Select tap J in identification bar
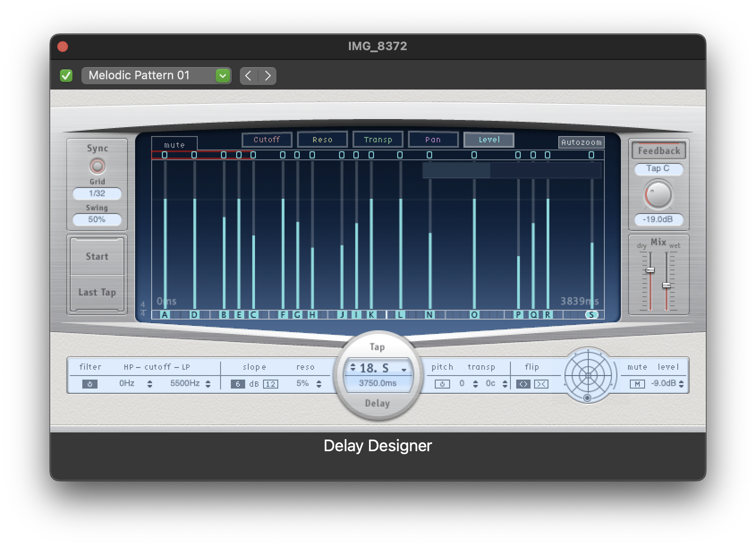Viewport: 756px width, 547px height. click(x=342, y=315)
